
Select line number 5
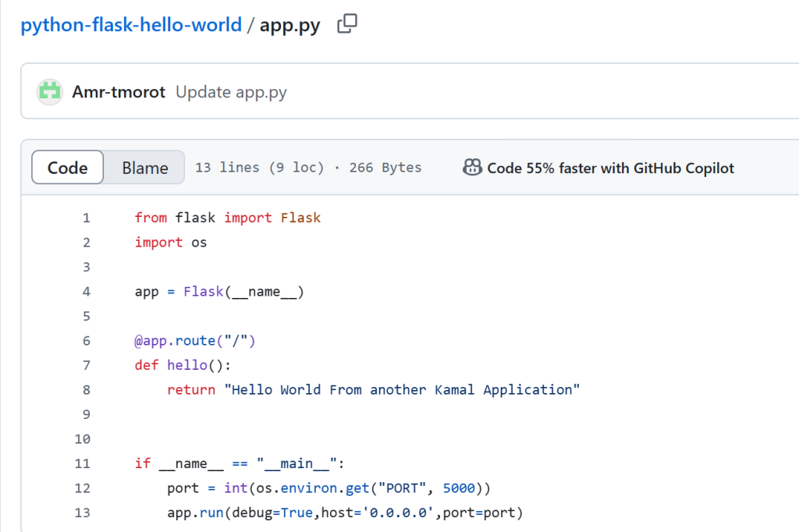pos(86,317)
